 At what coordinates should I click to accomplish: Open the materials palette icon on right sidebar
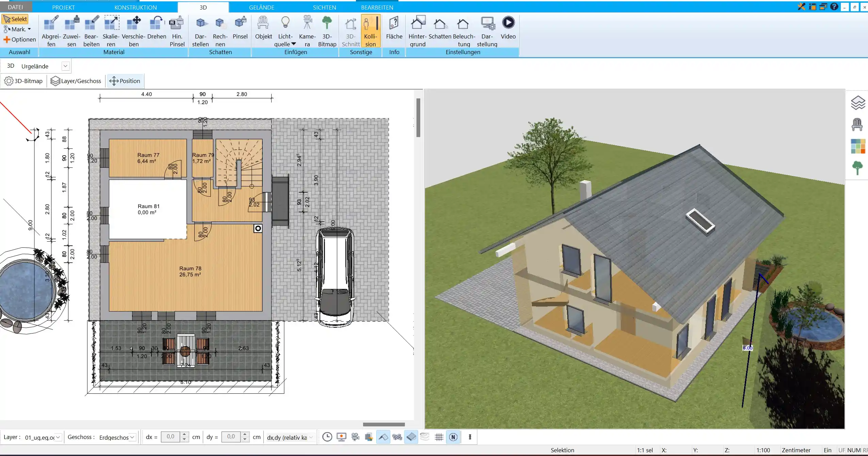[x=858, y=146]
